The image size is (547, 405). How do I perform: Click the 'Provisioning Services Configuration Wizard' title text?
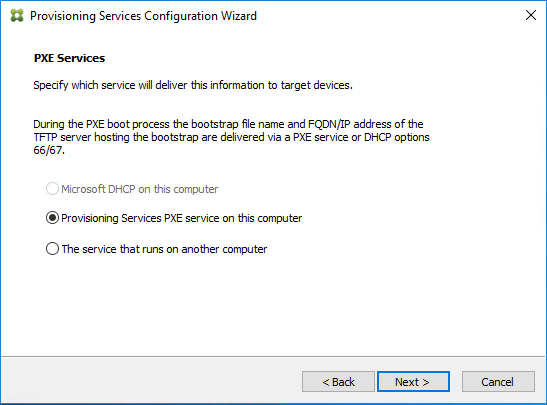(143, 16)
